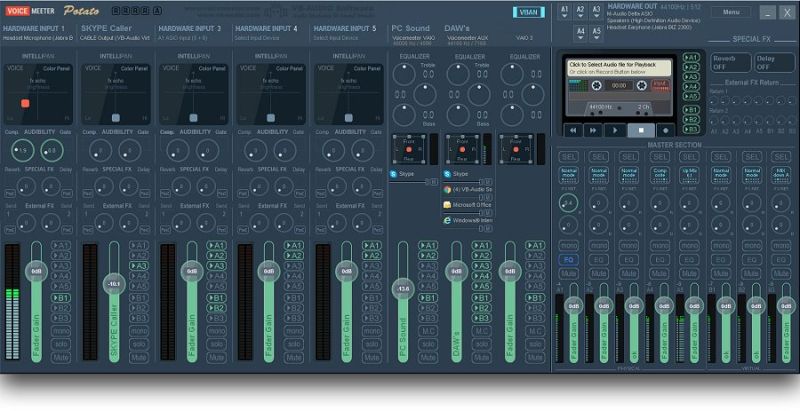Toggle B1 routing on Hardware Input 1
The width and height of the screenshot is (800, 411).
tap(62, 298)
